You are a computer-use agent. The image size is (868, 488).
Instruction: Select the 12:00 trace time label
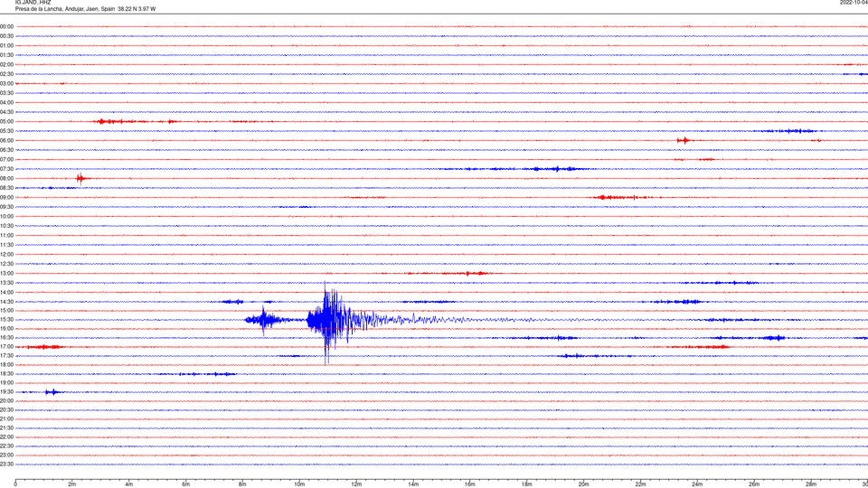tap(6, 255)
